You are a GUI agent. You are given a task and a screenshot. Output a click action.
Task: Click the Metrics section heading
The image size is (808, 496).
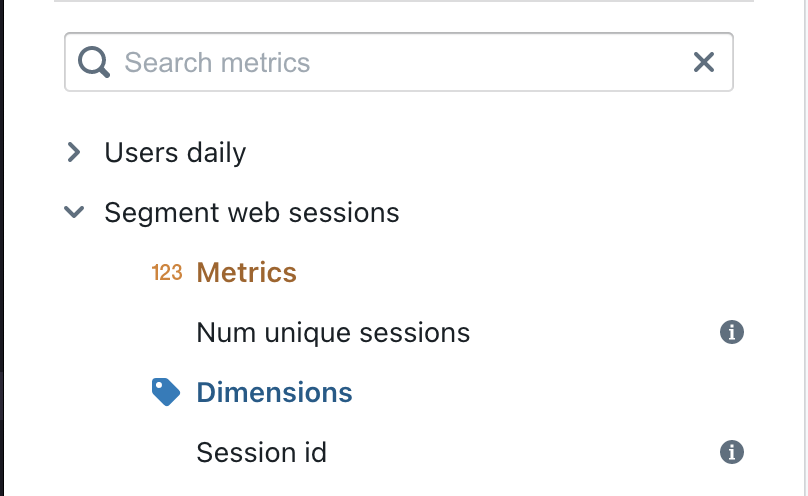click(x=246, y=272)
